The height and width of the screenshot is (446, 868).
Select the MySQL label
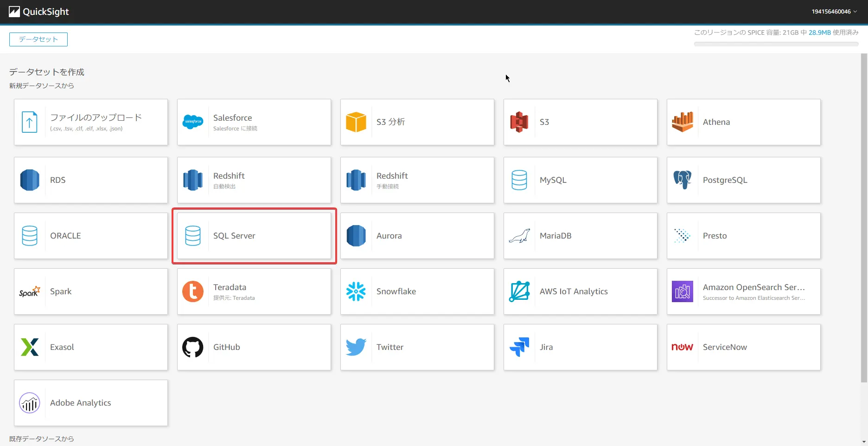pos(553,180)
